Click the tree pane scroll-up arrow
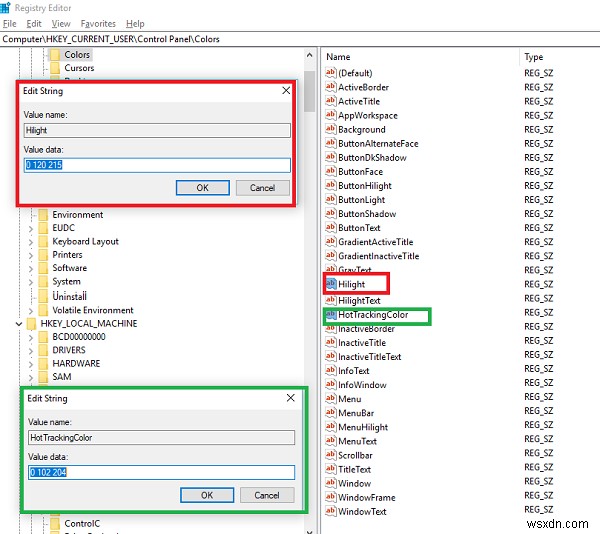Viewport: 600px width, 534px height. (310, 55)
